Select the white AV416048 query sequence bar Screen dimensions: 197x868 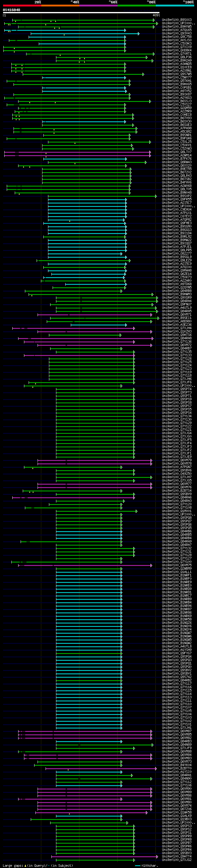81,12
